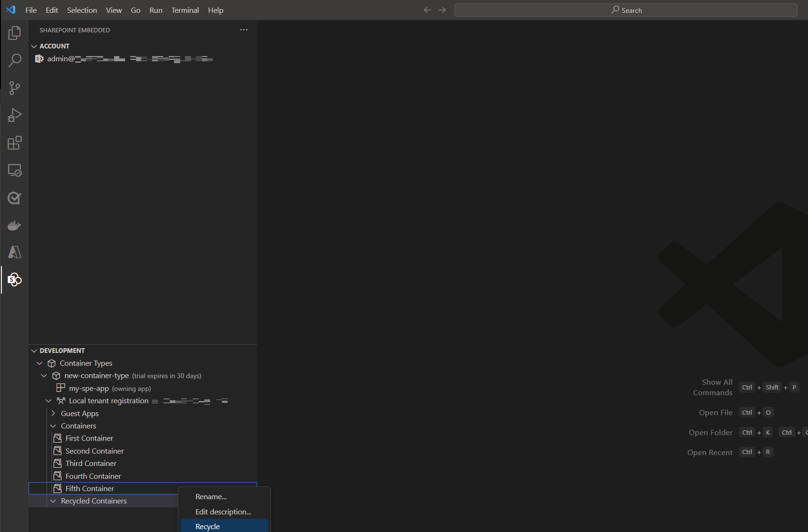Choose Rename... from context menu
The width and height of the screenshot is (808, 532).
click(224, 497)
